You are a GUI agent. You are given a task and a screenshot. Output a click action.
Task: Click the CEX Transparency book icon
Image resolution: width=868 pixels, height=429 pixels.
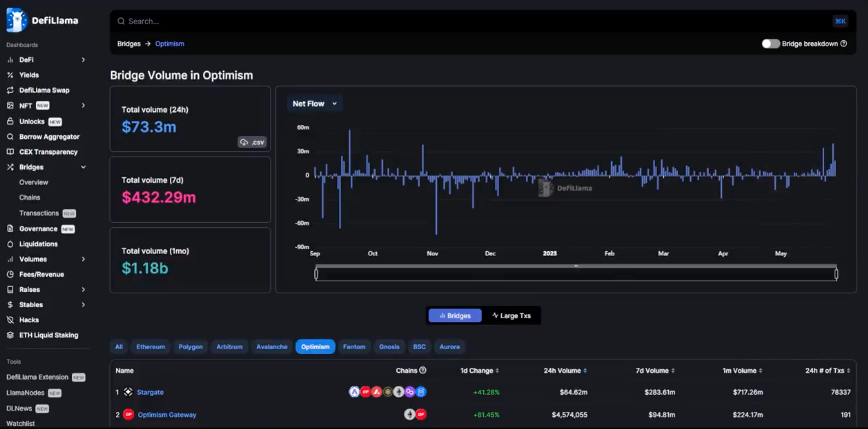tap(10, 152)
